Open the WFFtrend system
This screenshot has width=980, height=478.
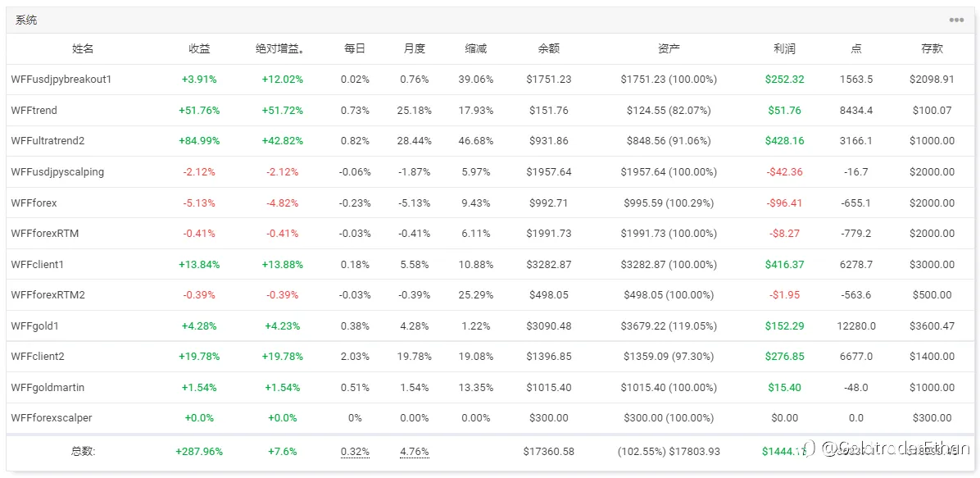pyautogui.click(x=34, y=110)
